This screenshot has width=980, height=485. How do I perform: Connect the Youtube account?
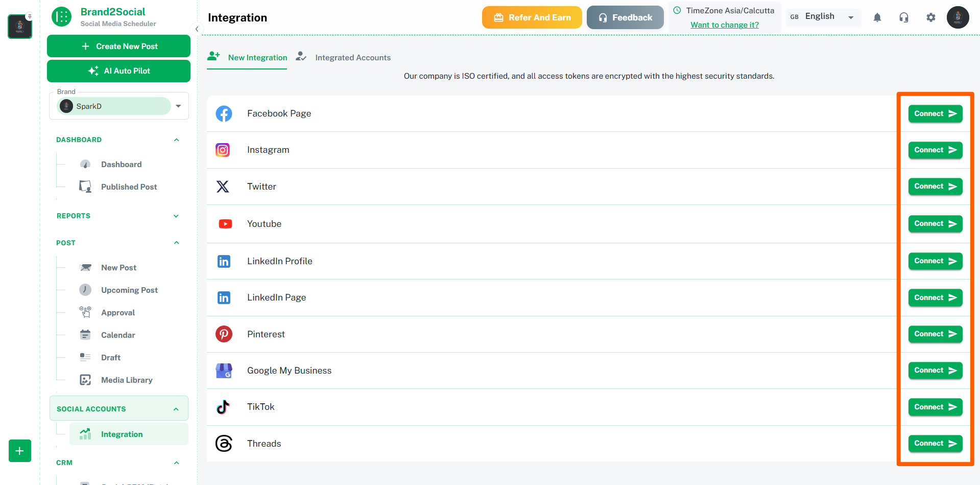935,223
